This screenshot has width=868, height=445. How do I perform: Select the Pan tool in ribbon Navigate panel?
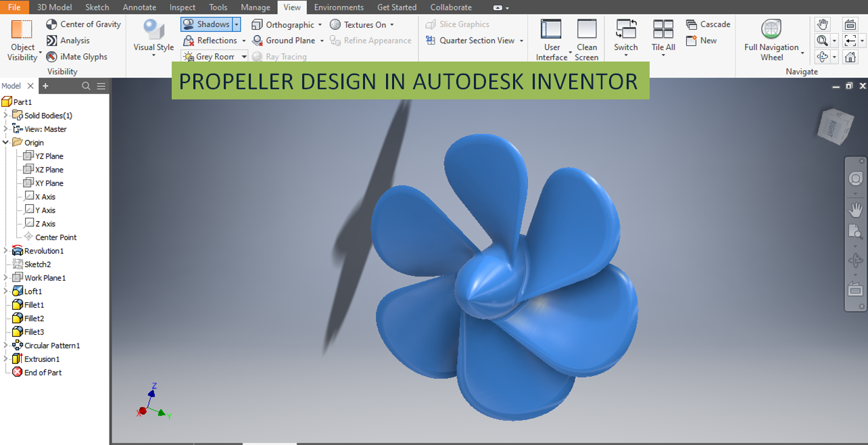[x=822, y=24]
